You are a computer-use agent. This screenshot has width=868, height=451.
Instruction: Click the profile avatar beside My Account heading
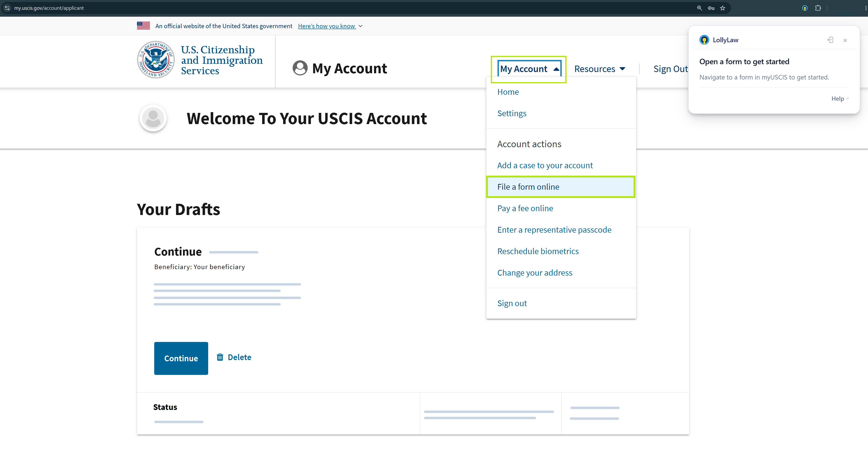(x=300, y=68)
